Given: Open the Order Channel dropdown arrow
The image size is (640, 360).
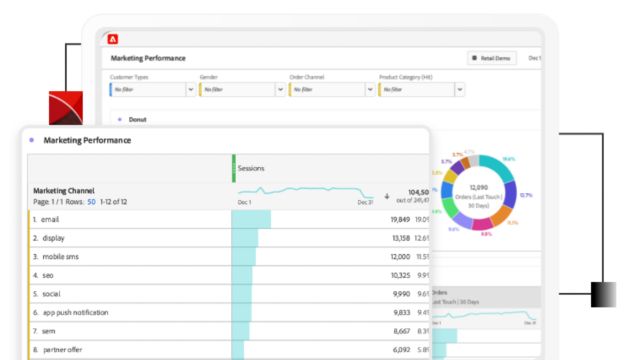Looking at the screenshot, I should tap(370, 89).
